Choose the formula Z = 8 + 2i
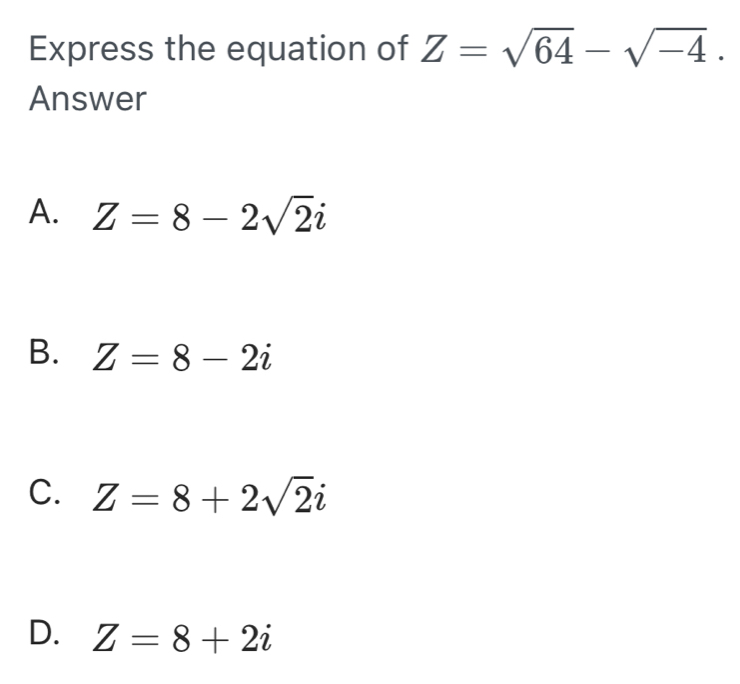The height and width of the screenshot is (684, 740). pyautogui.click(x=182, y=638)
